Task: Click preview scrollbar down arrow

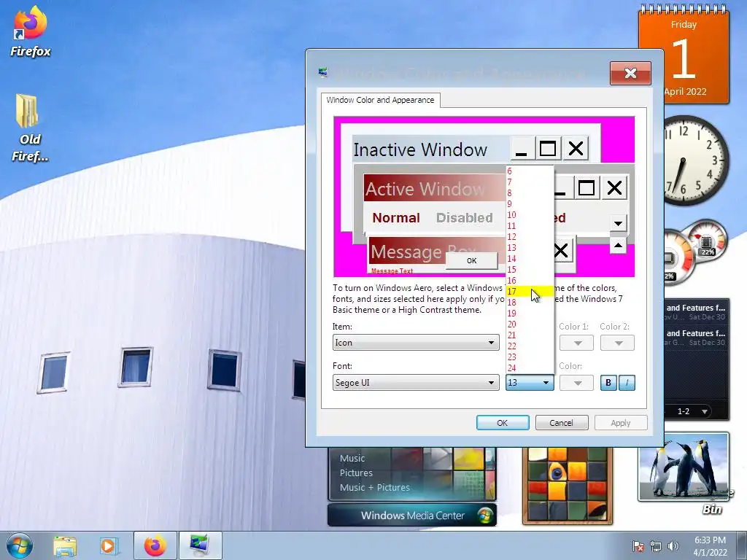Action: tap(618, 223)
